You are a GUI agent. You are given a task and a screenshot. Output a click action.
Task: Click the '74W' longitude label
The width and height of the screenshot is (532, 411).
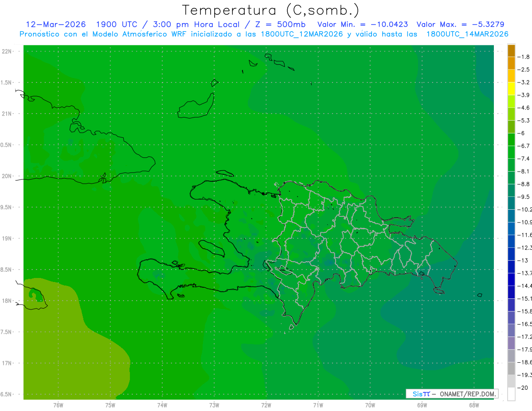162,405
